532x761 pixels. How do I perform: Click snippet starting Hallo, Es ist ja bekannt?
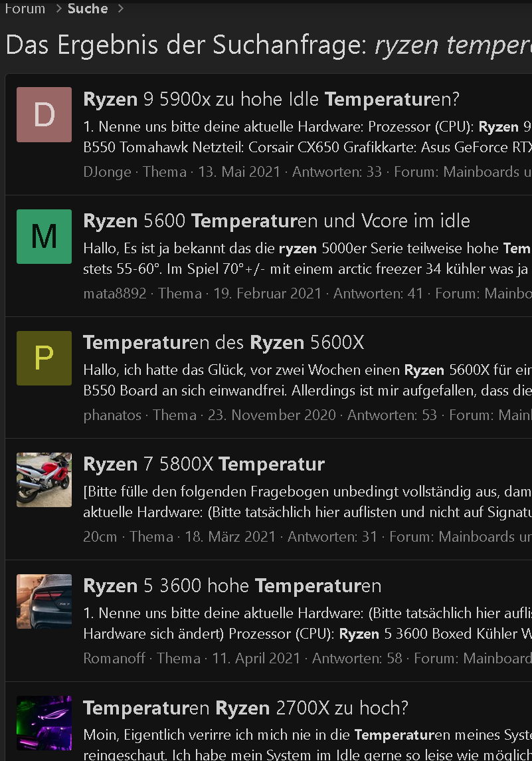[308, 258]
